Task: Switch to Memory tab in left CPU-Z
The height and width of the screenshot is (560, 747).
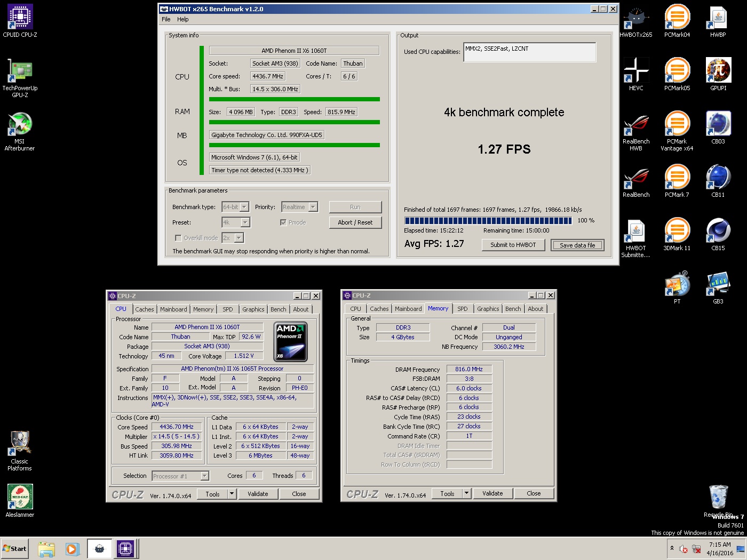Action: click(x=203, y=309)
